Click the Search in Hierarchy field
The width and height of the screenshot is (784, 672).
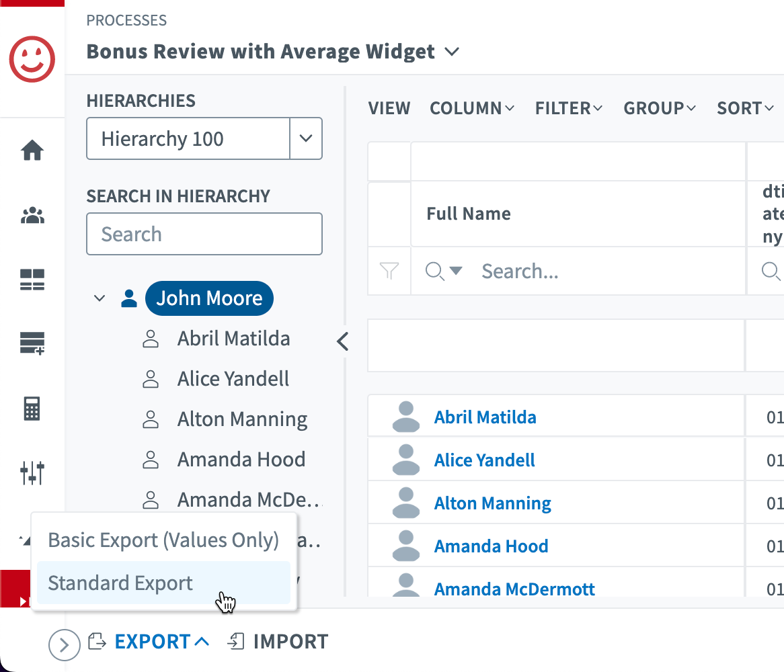pos(204,235)
